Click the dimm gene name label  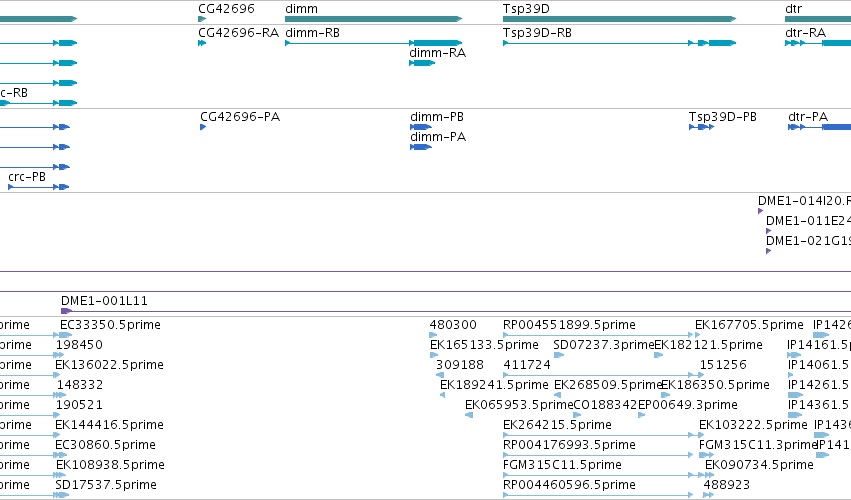(x=301, y=9)
